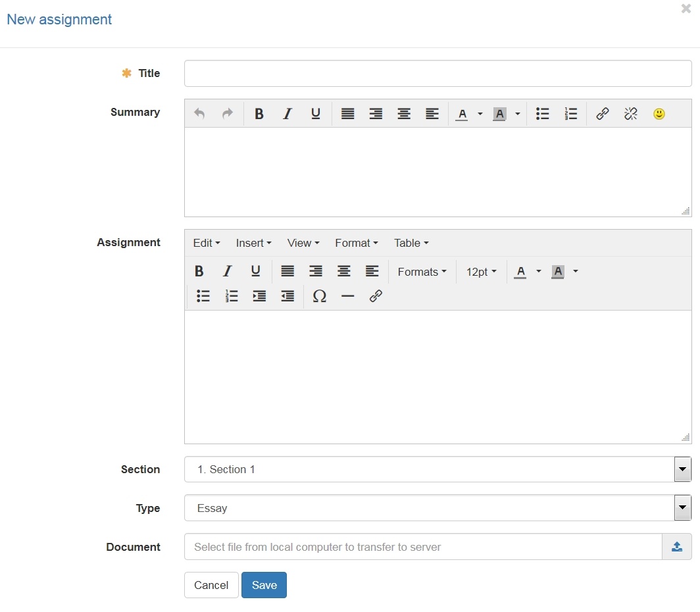Image resolution: width=700 pixels, height=612 pixels.
Task: Click the emoticon smiley icon in Summary toolbar
Action: pos(659,114)
